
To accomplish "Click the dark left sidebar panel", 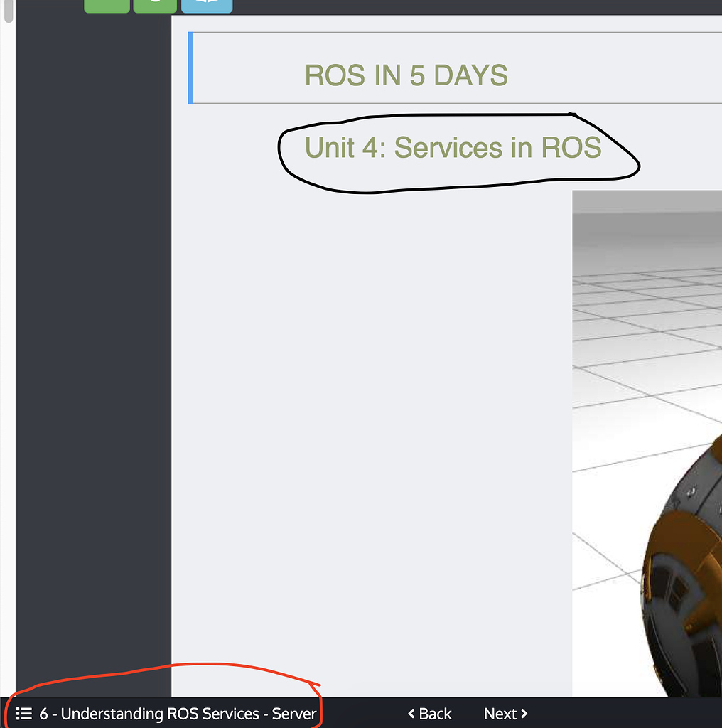I will (93, 355).
